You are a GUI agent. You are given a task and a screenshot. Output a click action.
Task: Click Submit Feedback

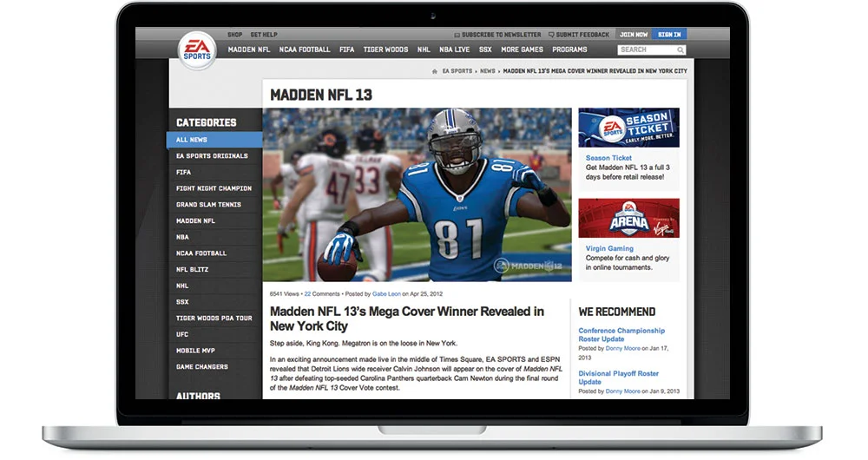coord(582,35)
